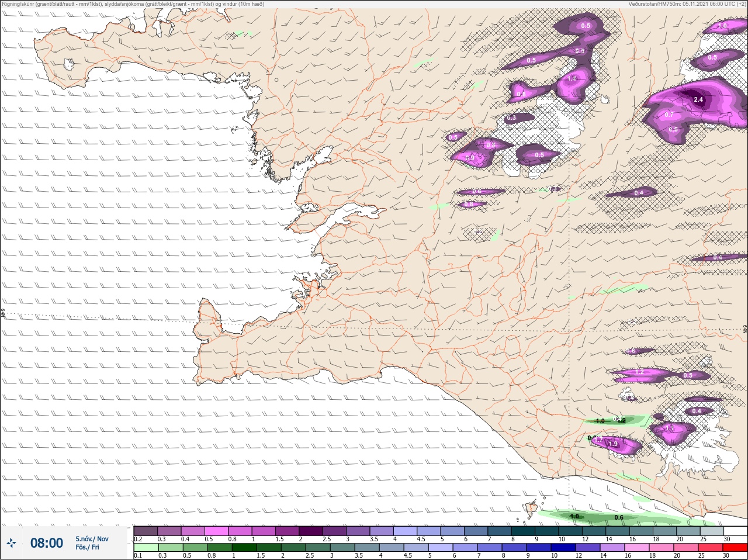Select the darkest green swatch in the lower legend
Screen dimensions: 748x560
click(244, 548)
